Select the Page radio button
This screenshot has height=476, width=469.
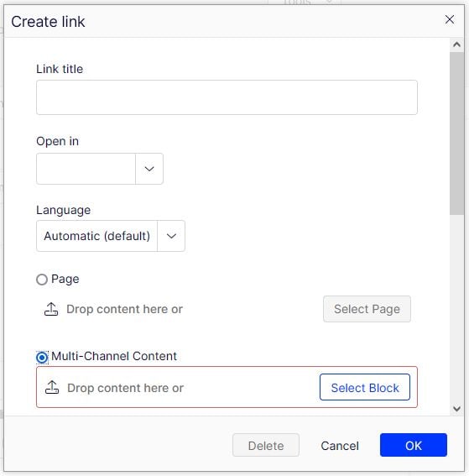click(42, 280)
